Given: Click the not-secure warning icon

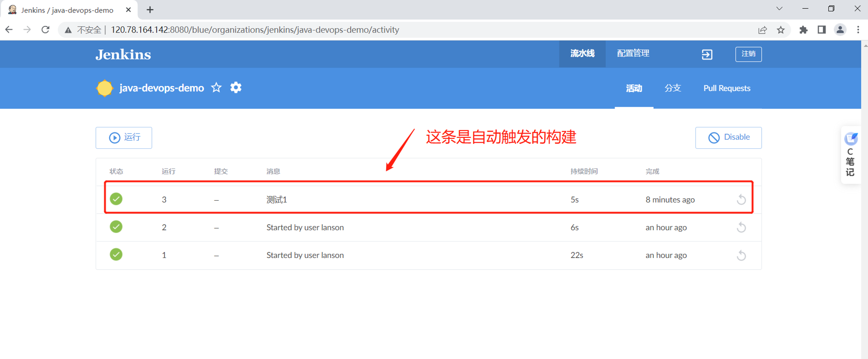Looking at the screenshot, I should [x=68, y=30].
